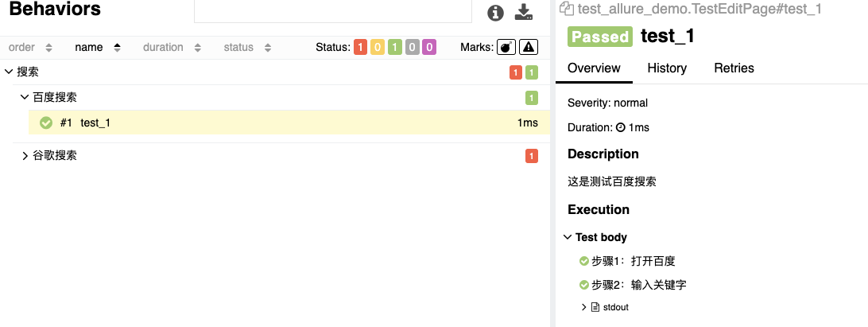The height and width of the screenshot is (327, 868).
Task: Click the green passed icon on test_1 row
Action: 46,123
